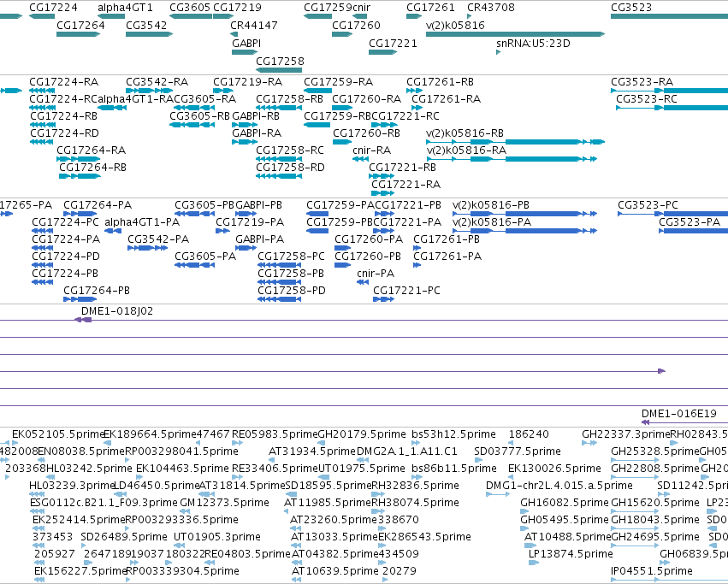Select the CG17258 gene label

(x=280, y=62)
